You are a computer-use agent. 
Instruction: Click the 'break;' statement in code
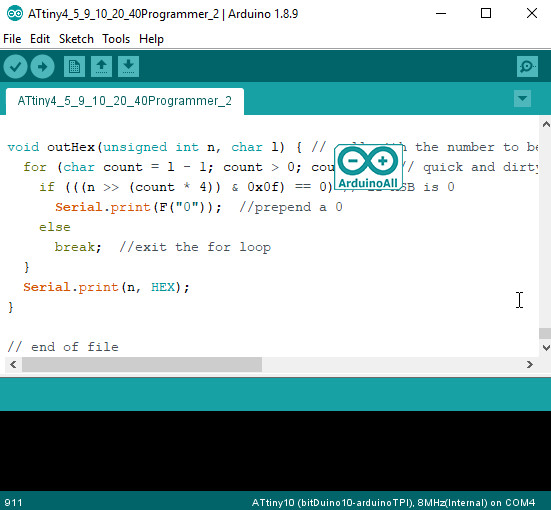[78, 247]
